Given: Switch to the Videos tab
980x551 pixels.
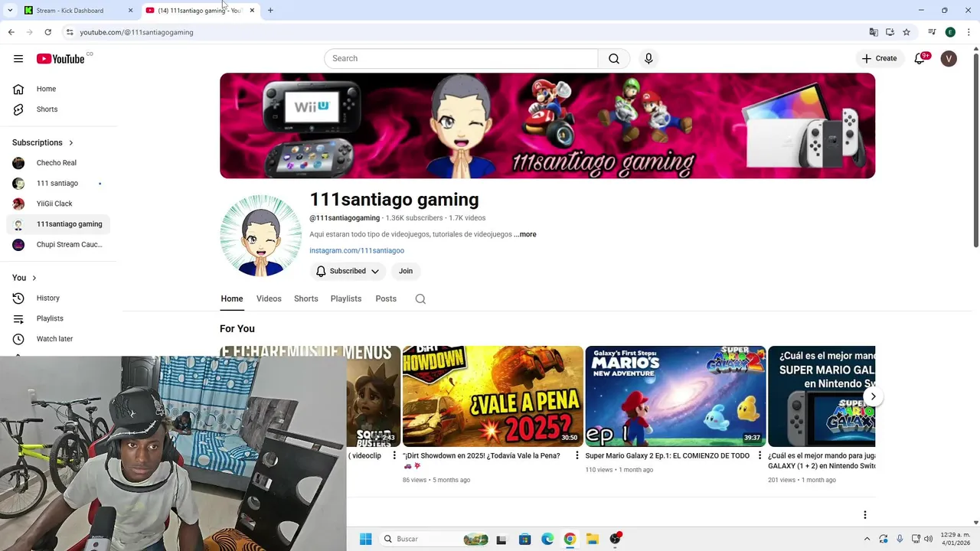Looking at the screenshot, I should tap(269, 298).
